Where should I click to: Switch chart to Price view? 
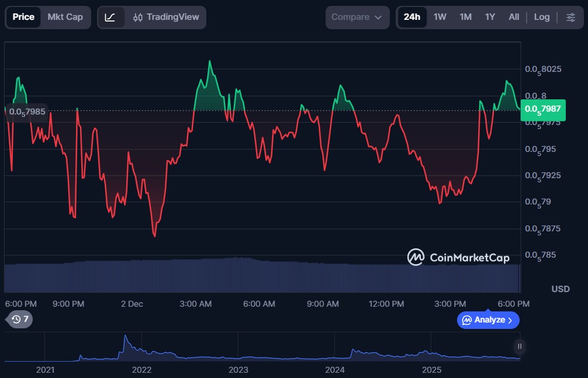[x=23, y=17]
